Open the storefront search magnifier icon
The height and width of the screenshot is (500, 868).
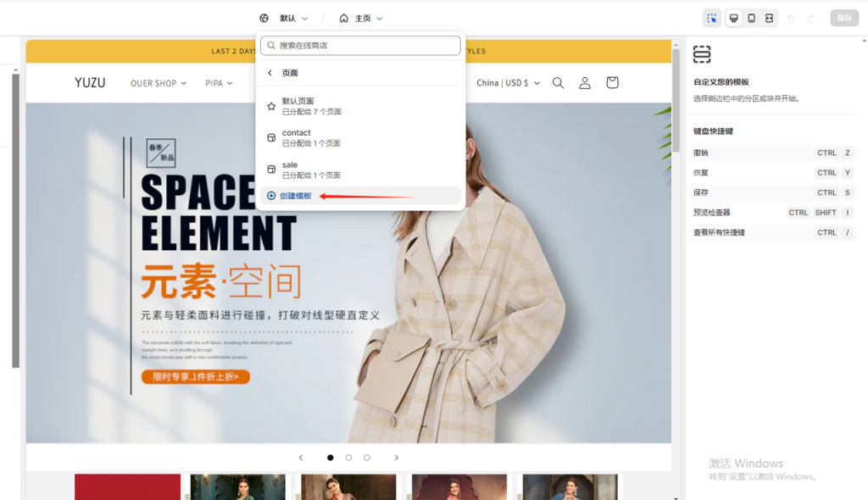click(x=558, y=82)
